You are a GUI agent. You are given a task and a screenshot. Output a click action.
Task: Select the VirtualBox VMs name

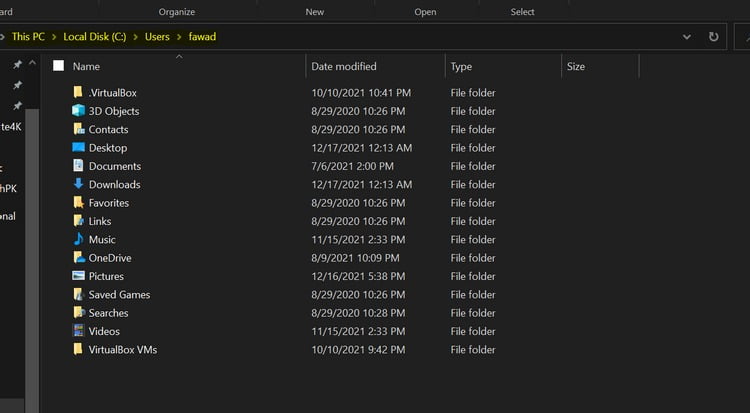coord(122,350)
